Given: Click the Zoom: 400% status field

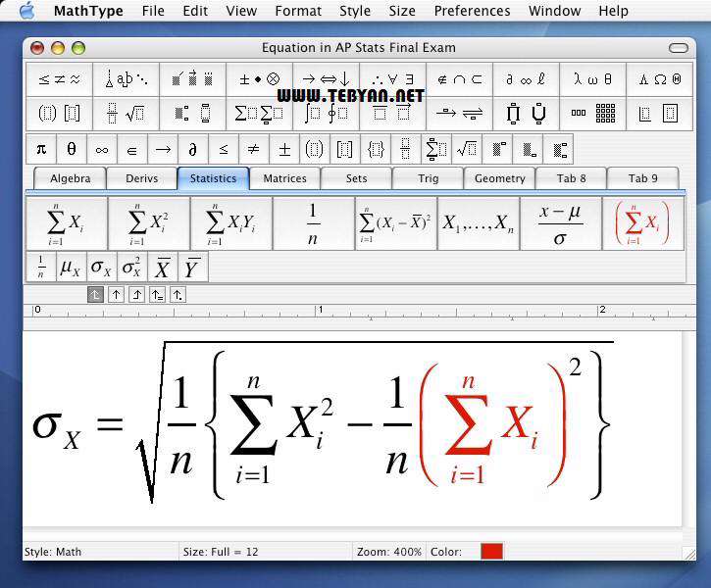Looking at the screenshot, I should (x=389, y=552).
